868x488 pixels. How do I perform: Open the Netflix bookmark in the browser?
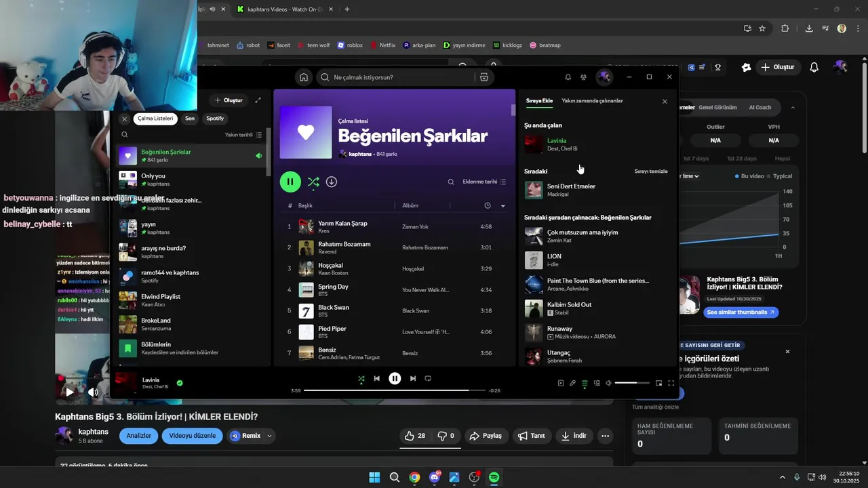pyautogui.click(x=382, y=45)
